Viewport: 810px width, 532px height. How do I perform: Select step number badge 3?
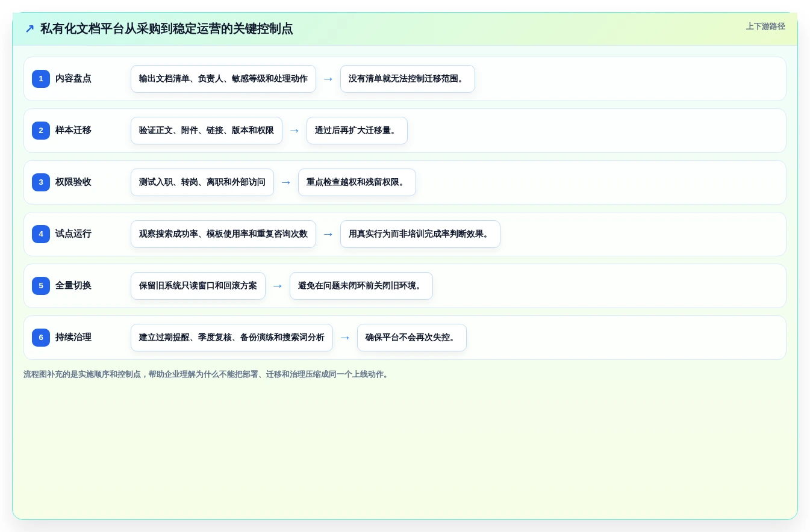(41, 182)
